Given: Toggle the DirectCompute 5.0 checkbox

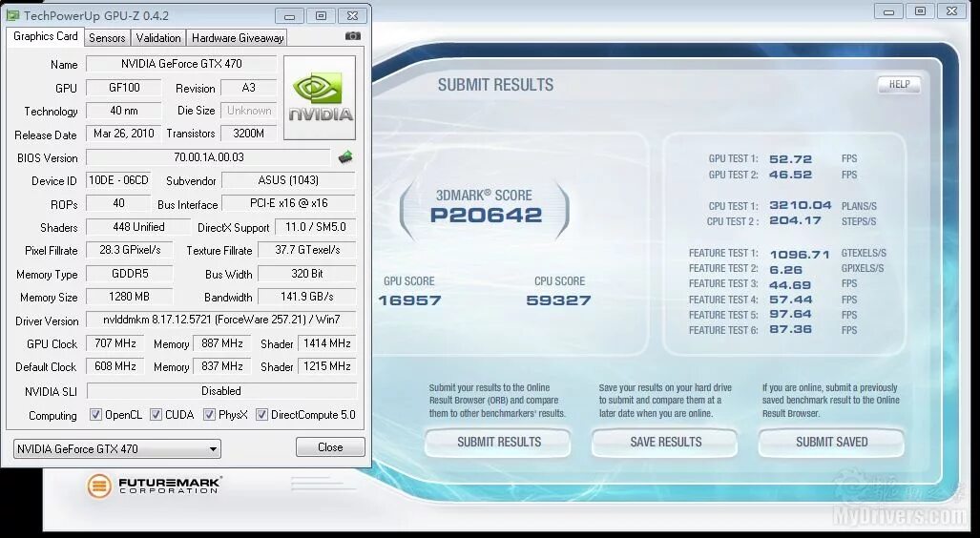Looking at the screenshot, I should [261, 414].
